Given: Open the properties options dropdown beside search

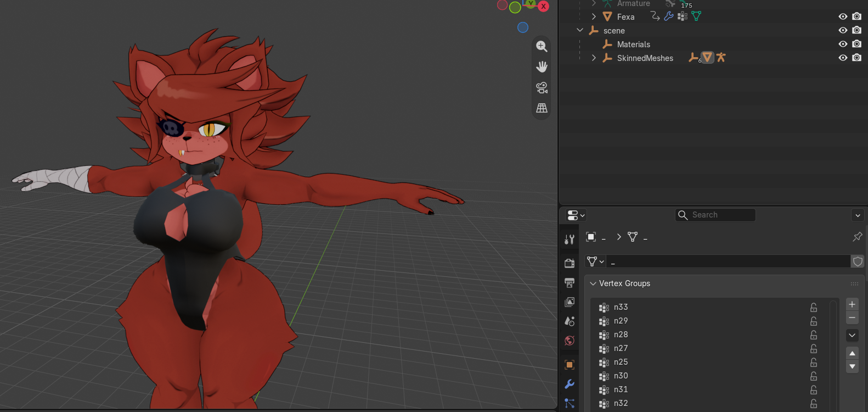Looking at the screenshot, I should tap(858, 215).
